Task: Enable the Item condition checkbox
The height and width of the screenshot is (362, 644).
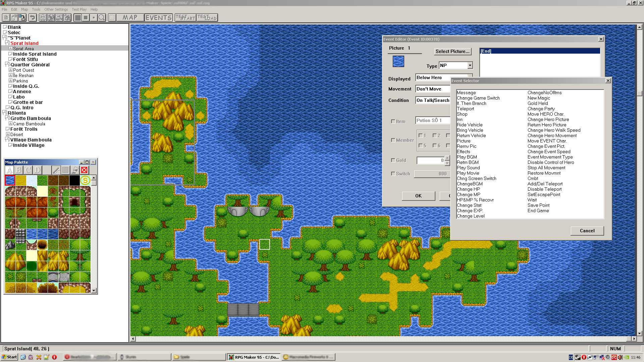Action: pos(393,121)
